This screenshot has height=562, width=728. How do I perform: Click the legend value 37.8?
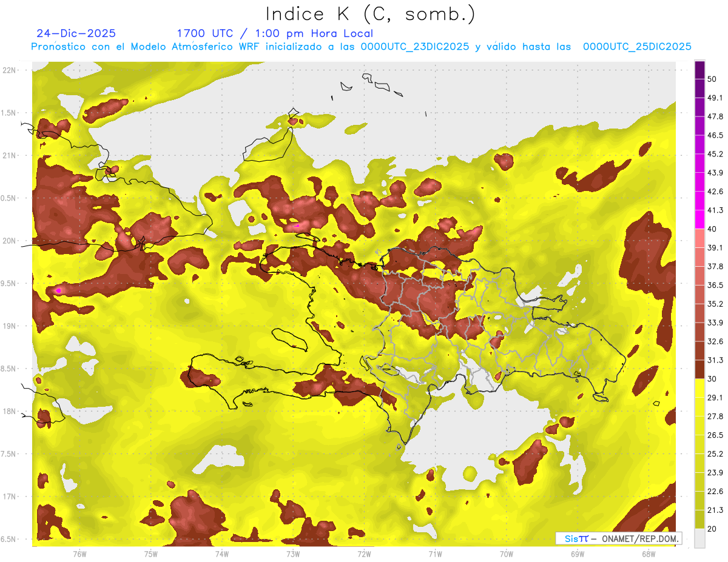point(715,266)
